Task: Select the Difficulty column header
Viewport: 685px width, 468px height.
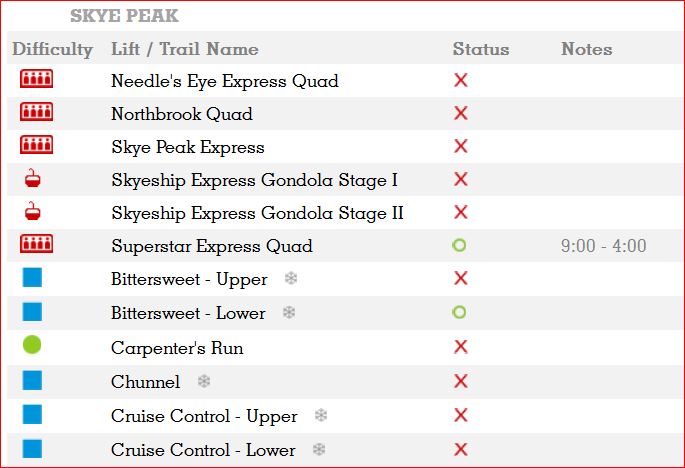Action: (52, 49)
